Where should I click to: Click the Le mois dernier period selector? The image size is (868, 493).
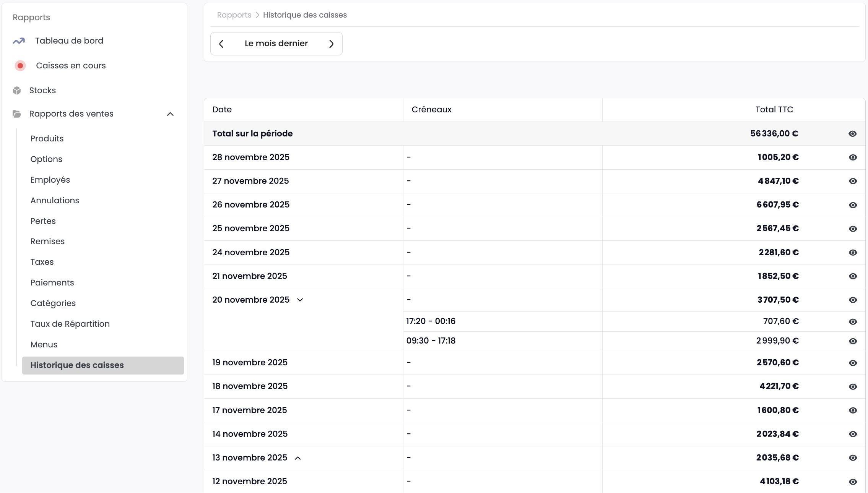[x=276, y=44]
